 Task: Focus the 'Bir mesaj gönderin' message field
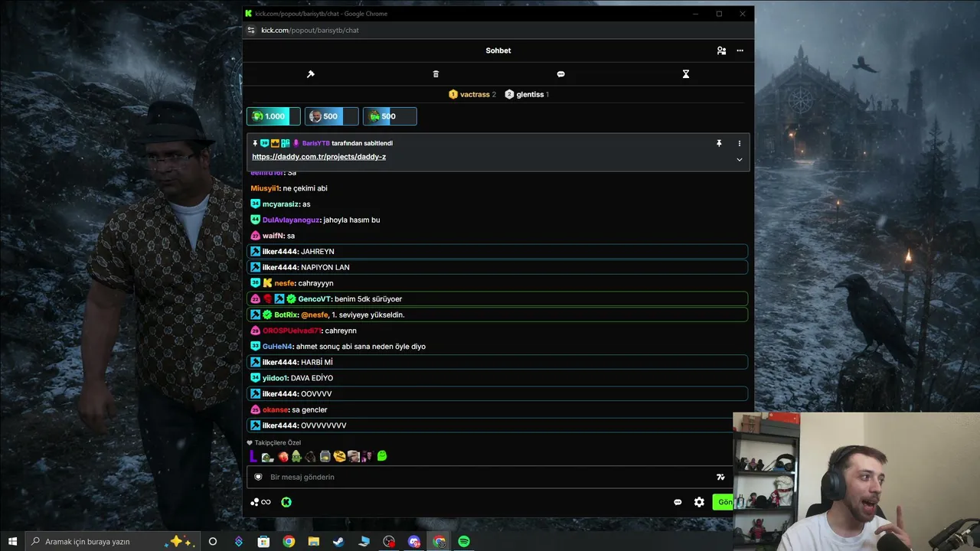tap(490, 477)
